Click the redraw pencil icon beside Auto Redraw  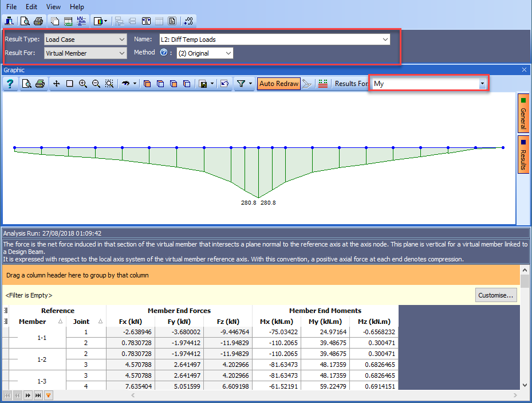coord(307,84)
